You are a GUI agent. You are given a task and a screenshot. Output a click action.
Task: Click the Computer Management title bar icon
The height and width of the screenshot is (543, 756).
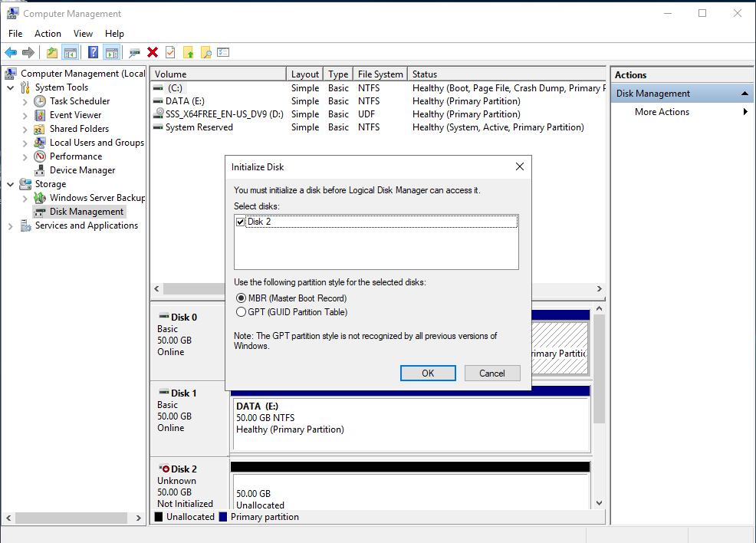click(x=13, y=14)
